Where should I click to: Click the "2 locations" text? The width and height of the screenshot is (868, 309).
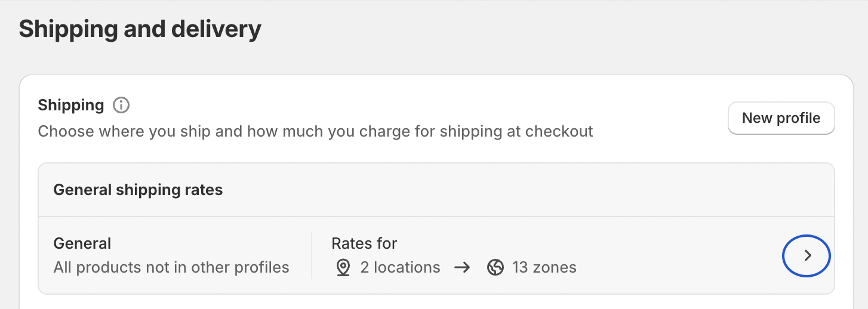401,267
